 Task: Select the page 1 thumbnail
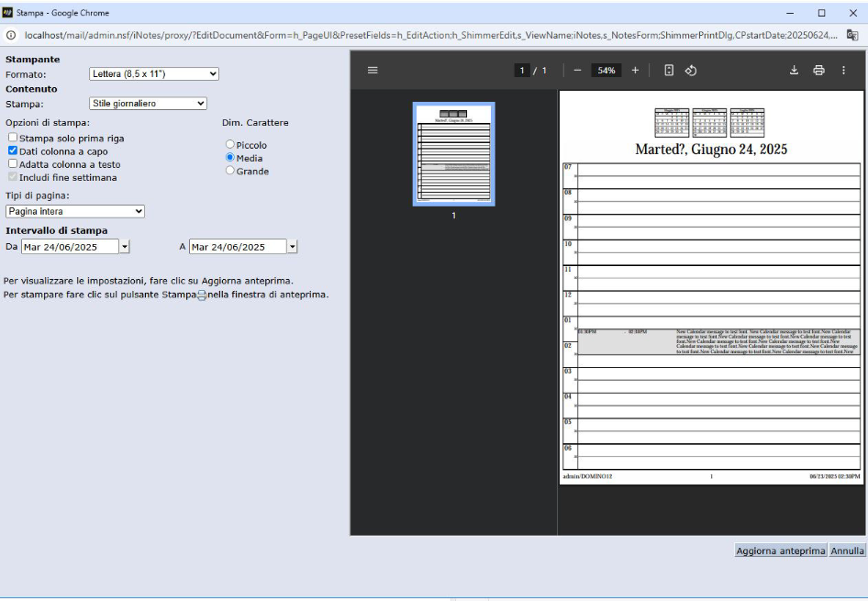[x=453, y=154]
